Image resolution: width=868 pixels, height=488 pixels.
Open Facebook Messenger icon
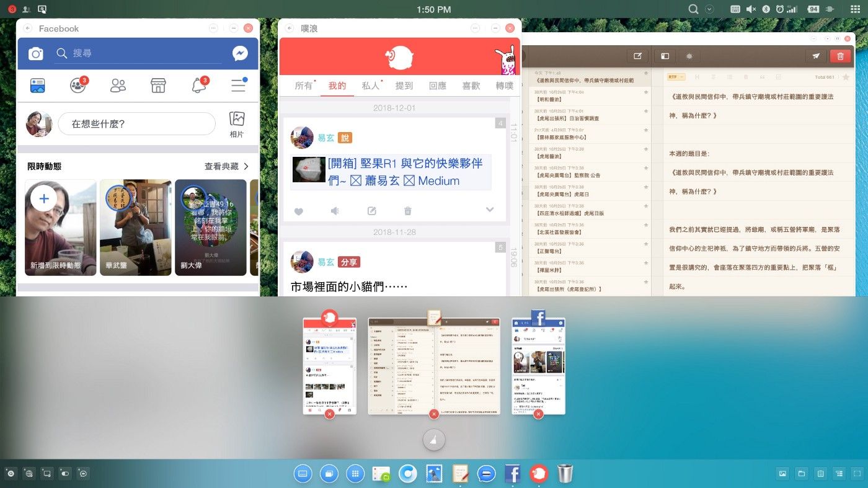click(241, 54)
